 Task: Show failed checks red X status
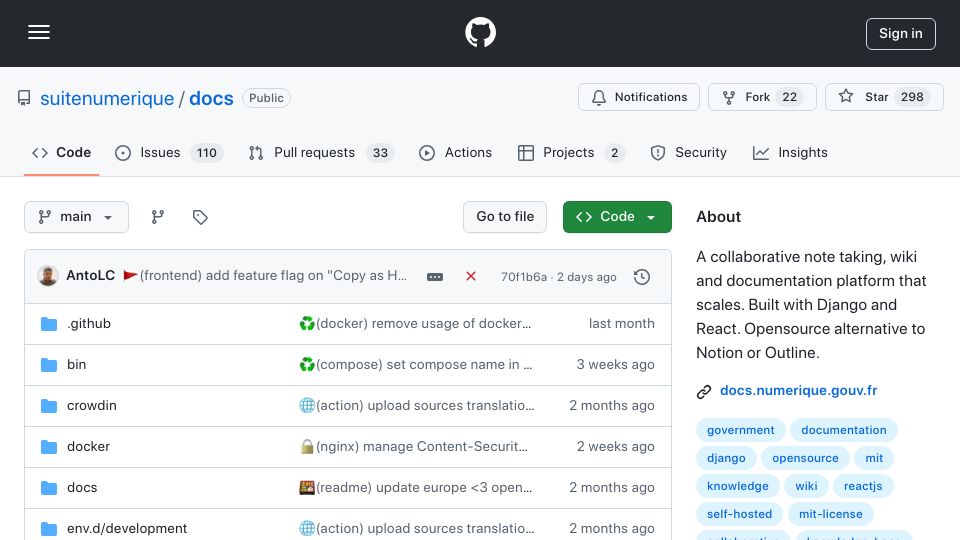(471, 276)
